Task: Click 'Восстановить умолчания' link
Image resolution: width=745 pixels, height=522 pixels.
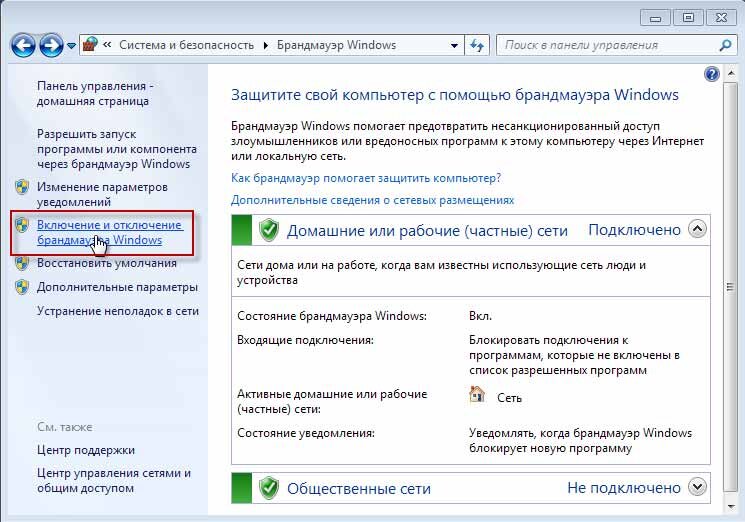Action: point(106,263)
